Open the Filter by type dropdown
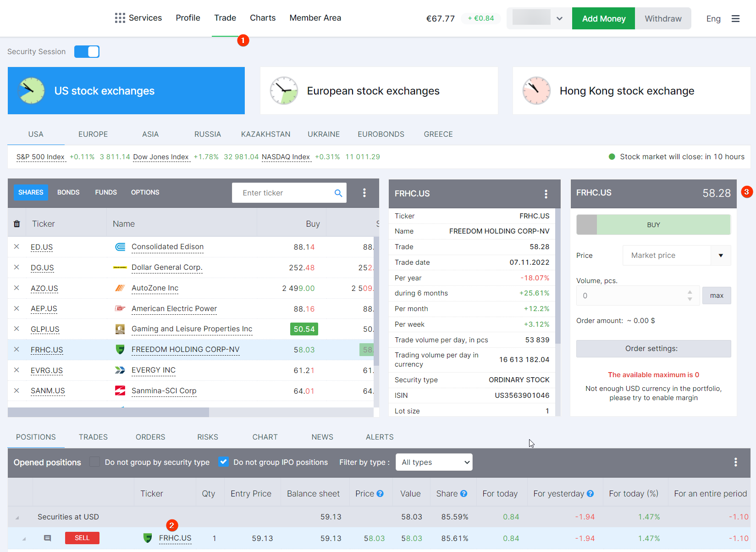The height and width of the screenshot is (552, 756). 434,462
